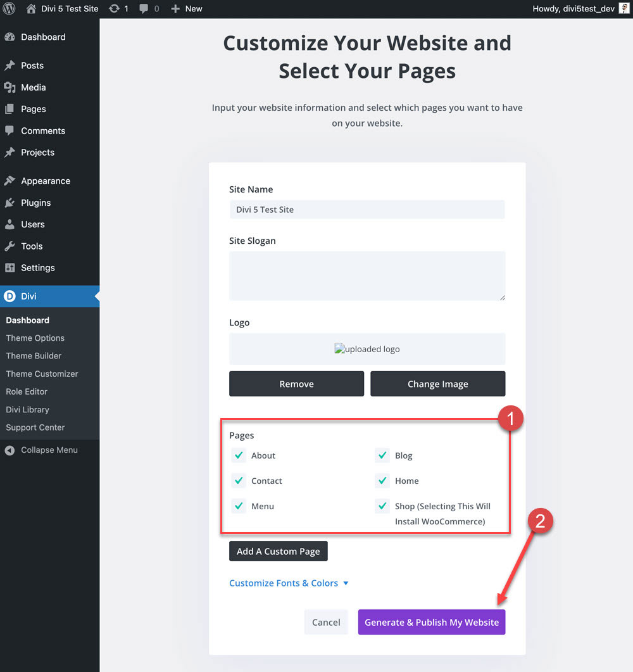633x672 pixels.
Task: Click the Pages icon in sidebar
Action: click(x=10, y=109)
